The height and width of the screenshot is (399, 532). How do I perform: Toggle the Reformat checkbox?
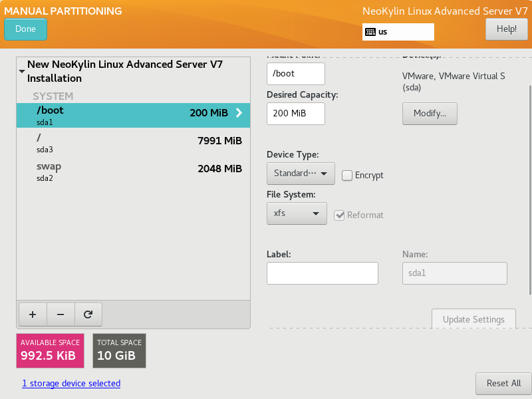[339, 215]
